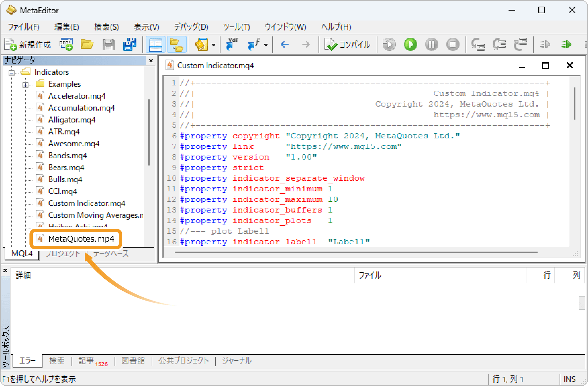Open the ウインドウ(W) menu

285,27
